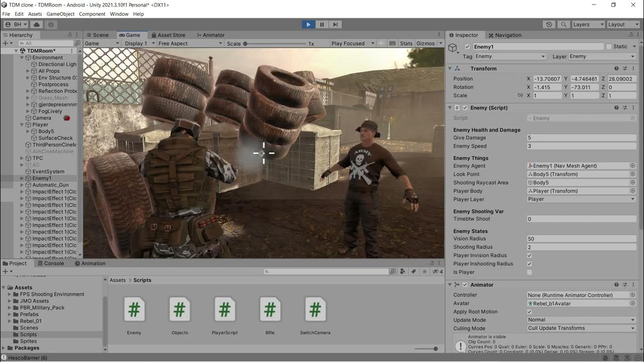Toggle Enemy1 active checkbox in Inspector

point(467,47)
